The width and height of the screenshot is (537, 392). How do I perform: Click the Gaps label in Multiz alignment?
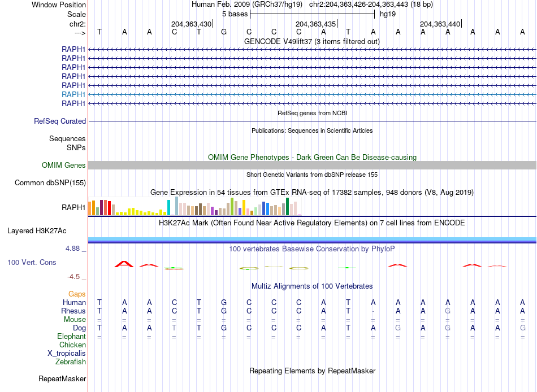pos(77,294)
